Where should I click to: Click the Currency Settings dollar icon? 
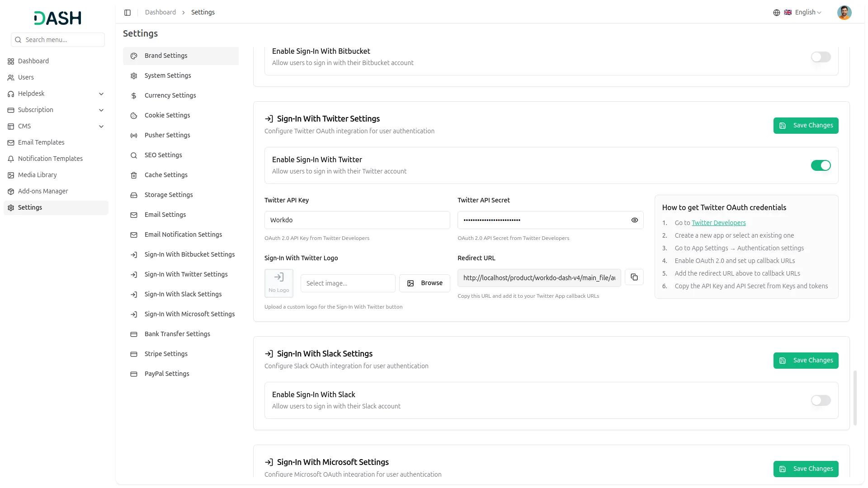[x=134, y=96]
